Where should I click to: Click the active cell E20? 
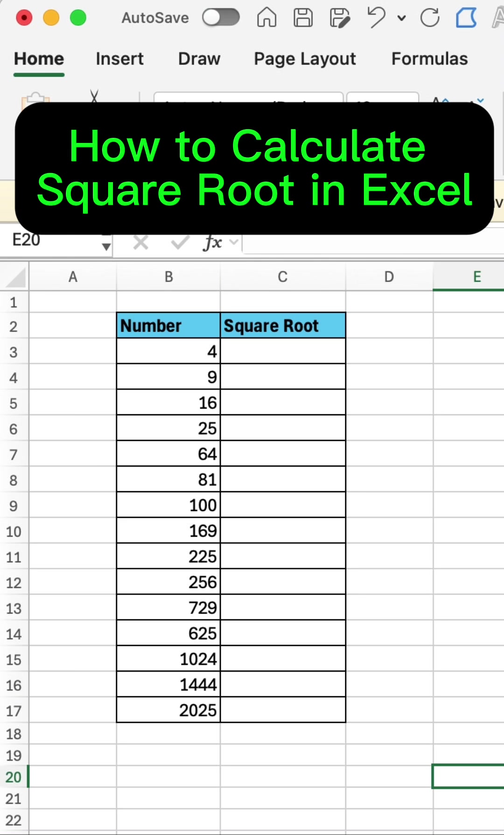pyautogui.click(x=469, y=777)
